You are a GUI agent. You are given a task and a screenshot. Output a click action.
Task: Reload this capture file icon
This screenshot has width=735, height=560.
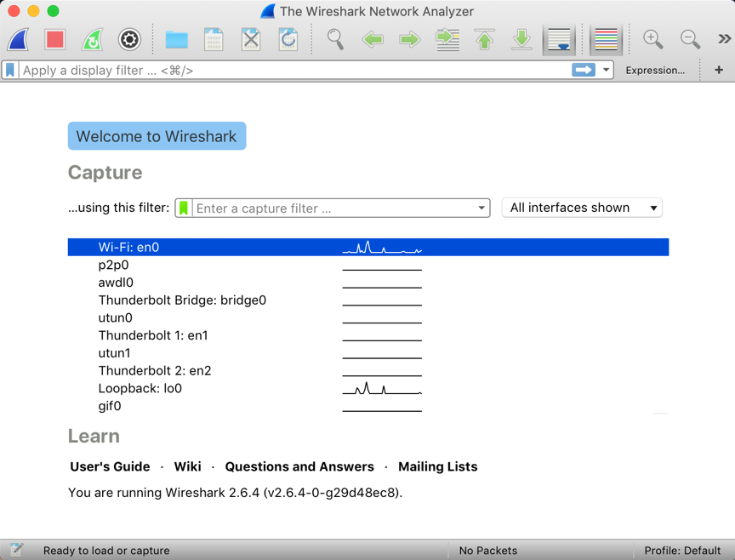pyautogui.click(x=288, y=39)
